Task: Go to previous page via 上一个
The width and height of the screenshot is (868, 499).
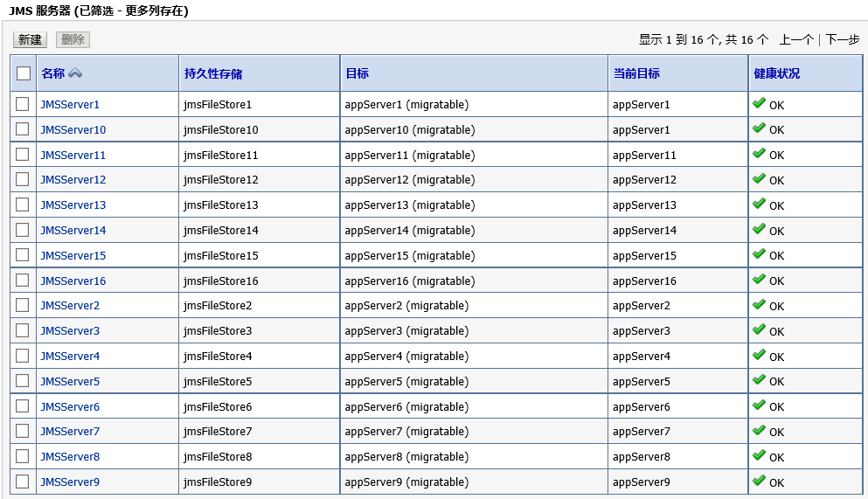Action: (796, 39)
